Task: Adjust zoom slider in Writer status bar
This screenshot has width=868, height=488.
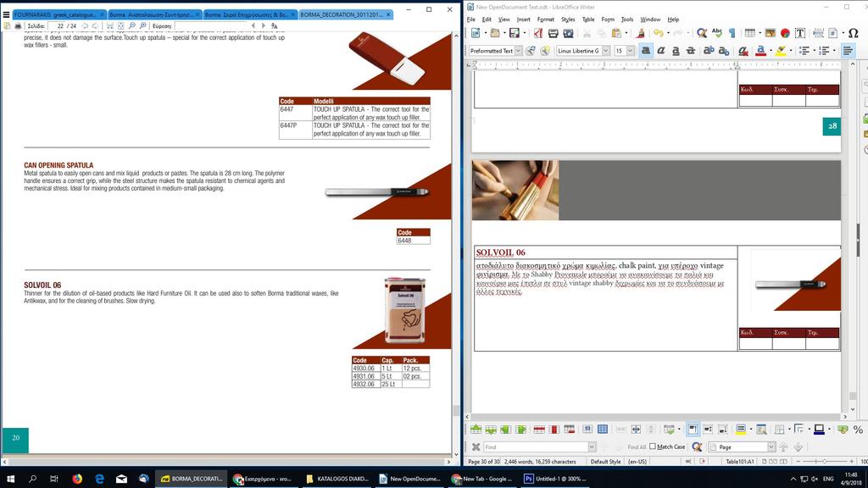Action: coord(824,462)
